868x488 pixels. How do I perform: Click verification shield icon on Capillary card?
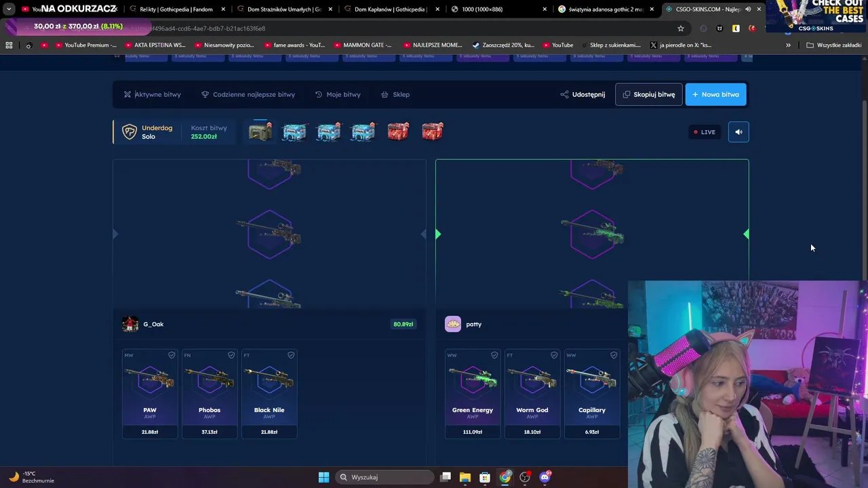tap(614, 355)
